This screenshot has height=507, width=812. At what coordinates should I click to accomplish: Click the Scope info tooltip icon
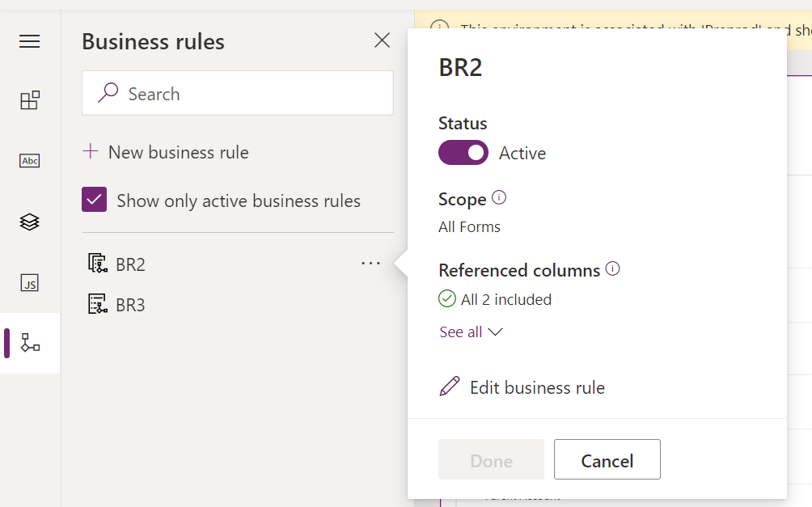point(499,196)
